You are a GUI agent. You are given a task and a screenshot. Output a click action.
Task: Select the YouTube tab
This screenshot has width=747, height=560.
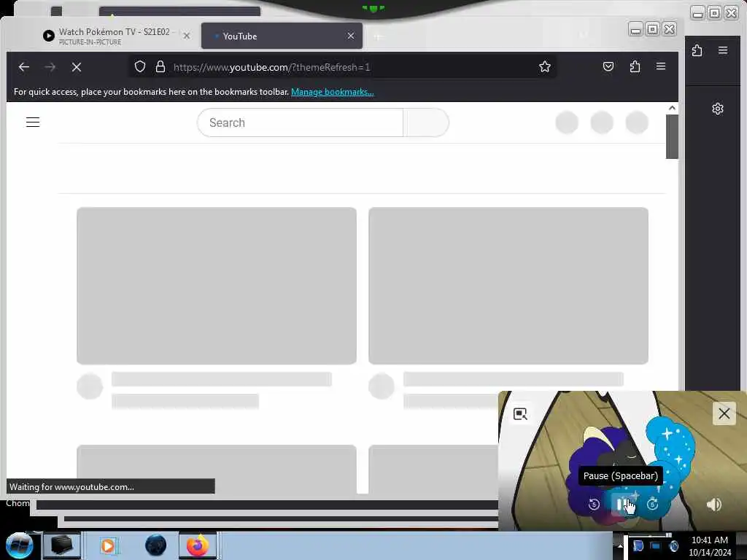pos(282,36)
